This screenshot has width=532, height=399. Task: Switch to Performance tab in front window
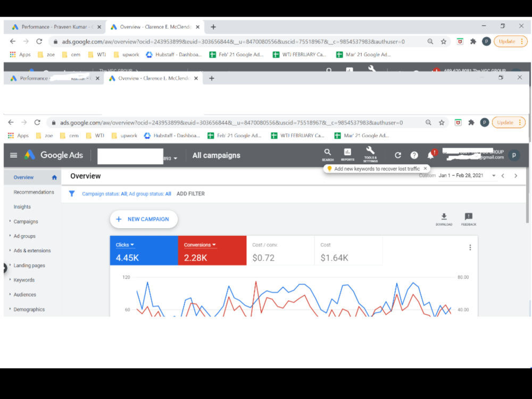pos(51,78)
